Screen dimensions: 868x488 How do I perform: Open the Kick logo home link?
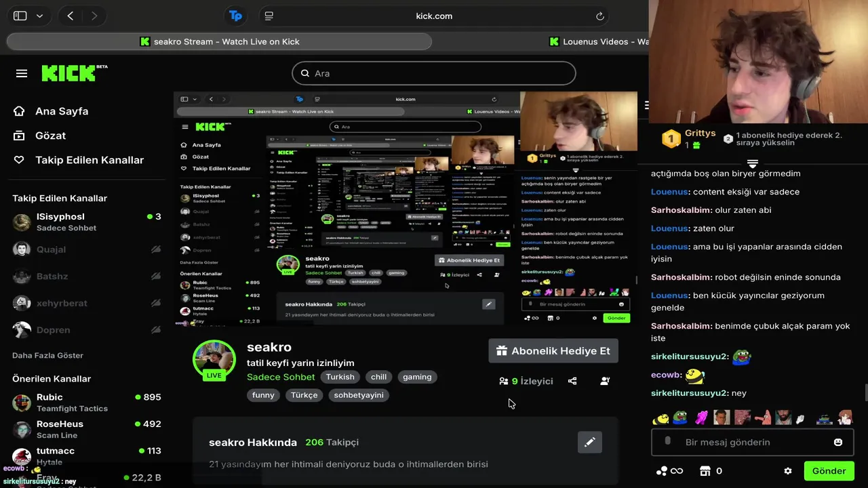74,73
